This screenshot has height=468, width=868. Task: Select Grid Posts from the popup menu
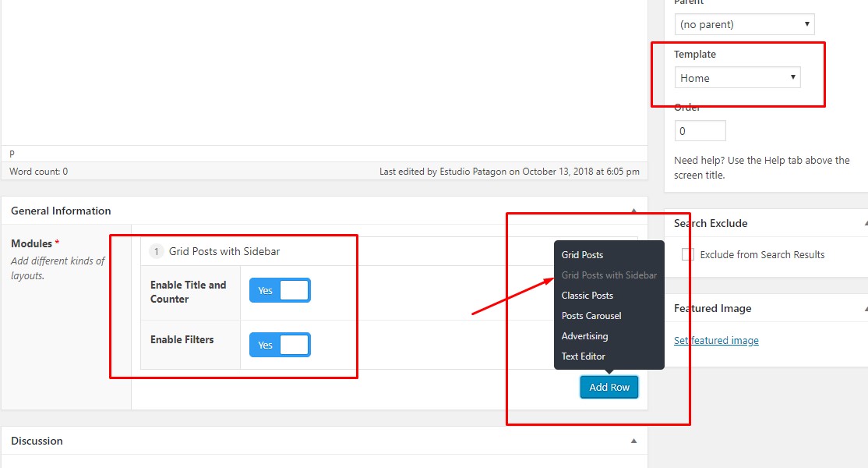coord(582,255)
